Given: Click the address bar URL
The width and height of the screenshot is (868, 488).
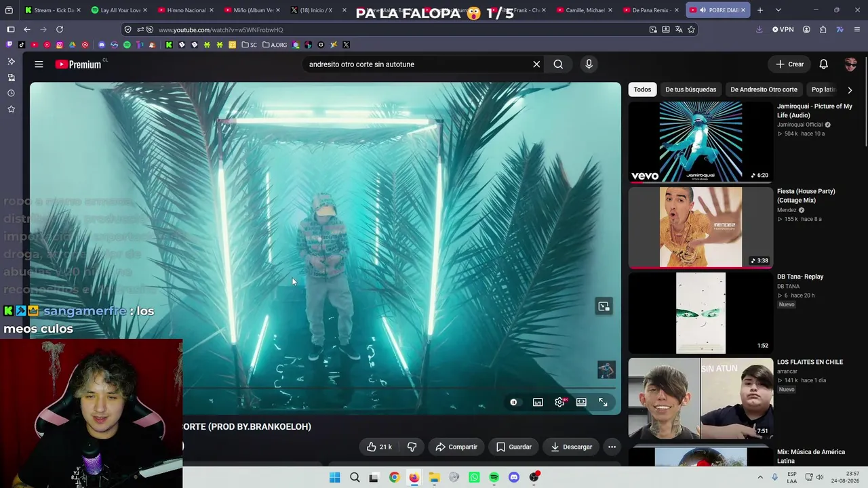Looking at the screenshot, I should 221,30.
